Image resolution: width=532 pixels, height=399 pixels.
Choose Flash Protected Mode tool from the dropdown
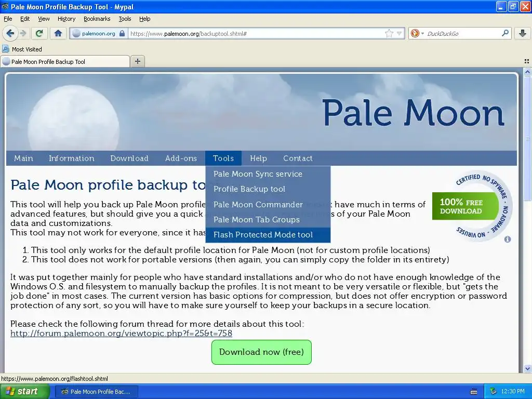pos(268,235)
